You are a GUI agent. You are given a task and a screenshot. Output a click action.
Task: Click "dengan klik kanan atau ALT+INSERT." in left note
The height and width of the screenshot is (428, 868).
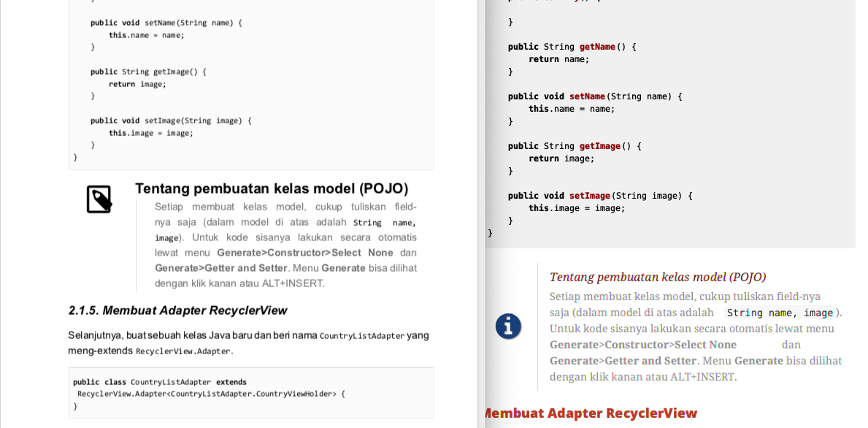239,283
